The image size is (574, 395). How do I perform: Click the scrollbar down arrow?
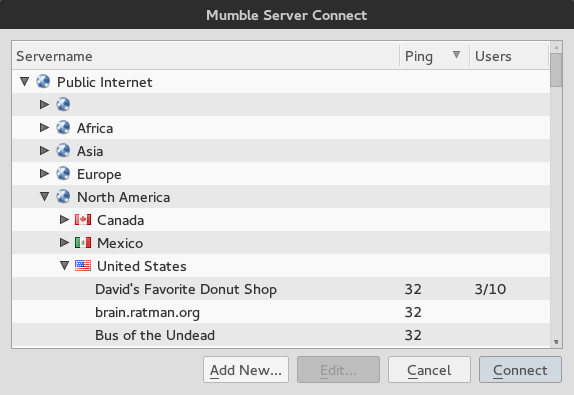pos(556,342)
